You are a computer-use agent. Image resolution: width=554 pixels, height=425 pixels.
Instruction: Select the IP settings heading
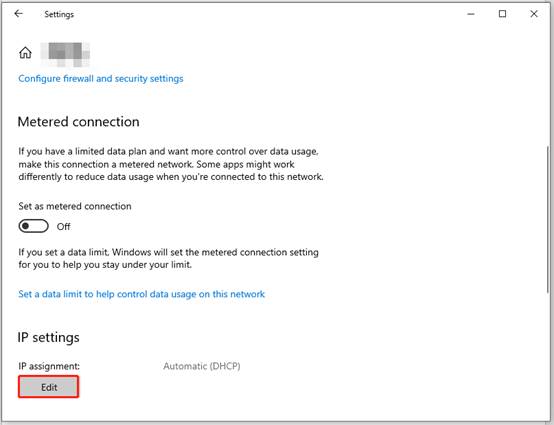coord(48,338)
